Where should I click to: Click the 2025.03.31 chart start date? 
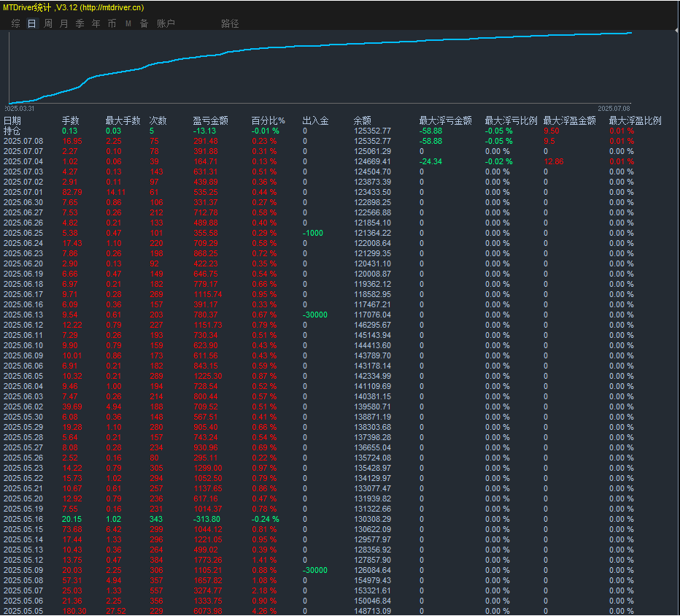19,109
